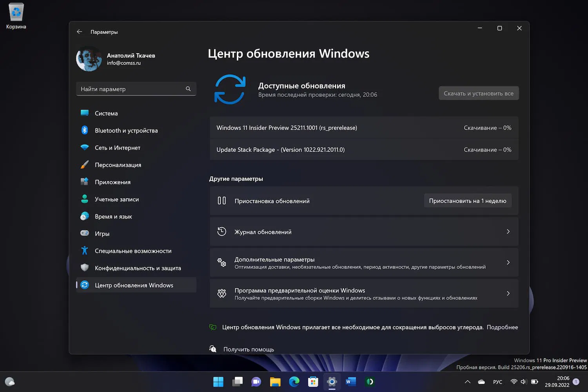The image size is (588, 392).
Task: Click the Settings gear on taskbar
Action: (332, 381)
